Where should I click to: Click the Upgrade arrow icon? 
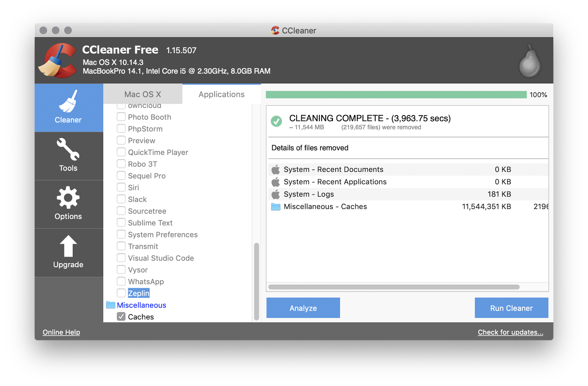[68, 247]
